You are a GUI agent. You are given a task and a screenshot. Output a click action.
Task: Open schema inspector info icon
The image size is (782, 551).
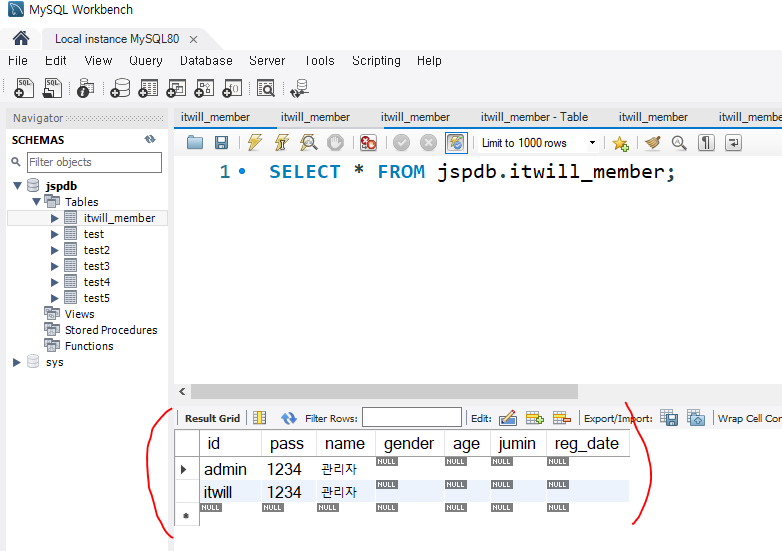(x=85, y=88)
